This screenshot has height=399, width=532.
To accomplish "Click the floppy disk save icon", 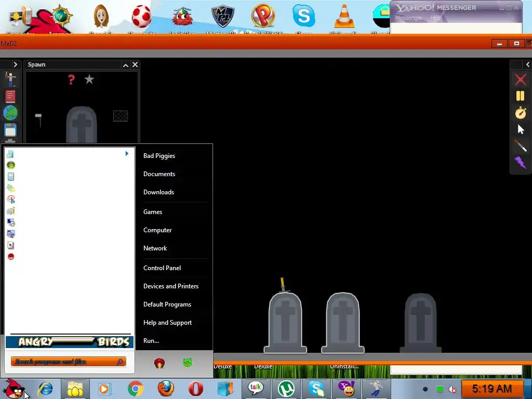I will point(10,130).
